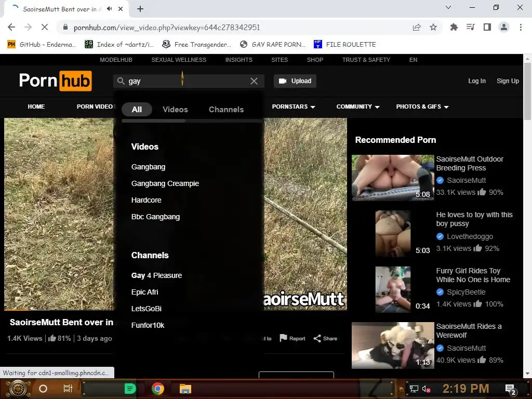532x399 pixels.
Task: Click the address bar URL
Action: 167,28
